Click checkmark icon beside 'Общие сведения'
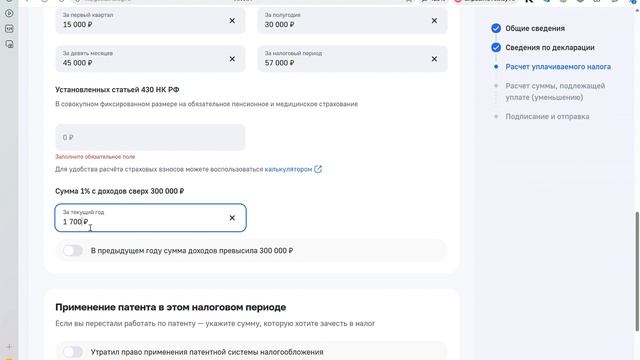640x360 pixels. 496,28
